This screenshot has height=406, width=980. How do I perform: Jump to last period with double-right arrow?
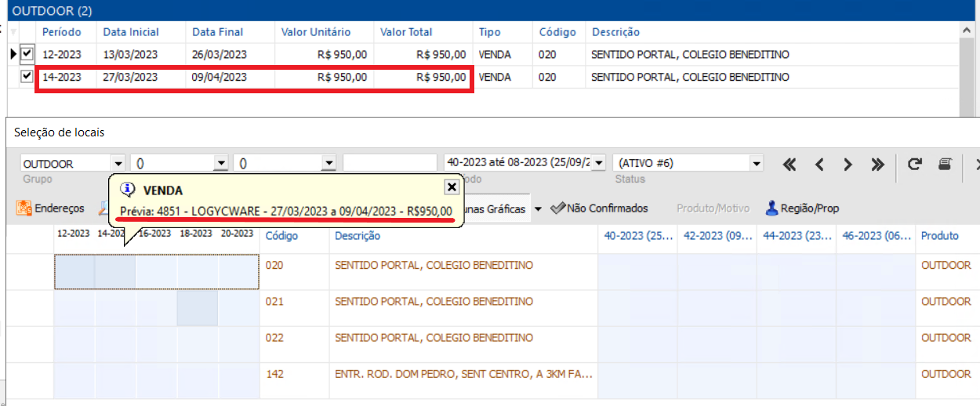[877, 165]
